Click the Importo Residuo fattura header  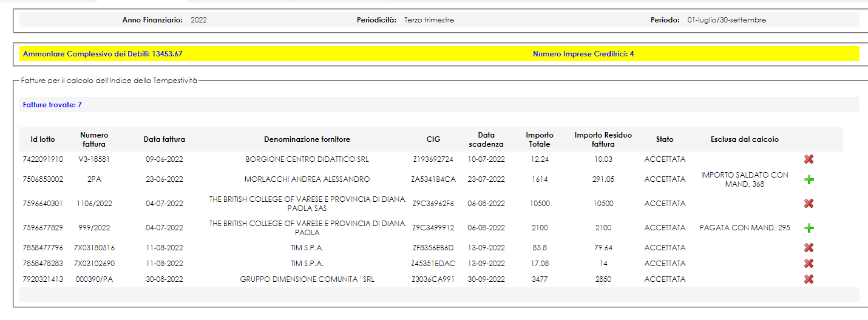pyautogui.click(x=603, y=139)
